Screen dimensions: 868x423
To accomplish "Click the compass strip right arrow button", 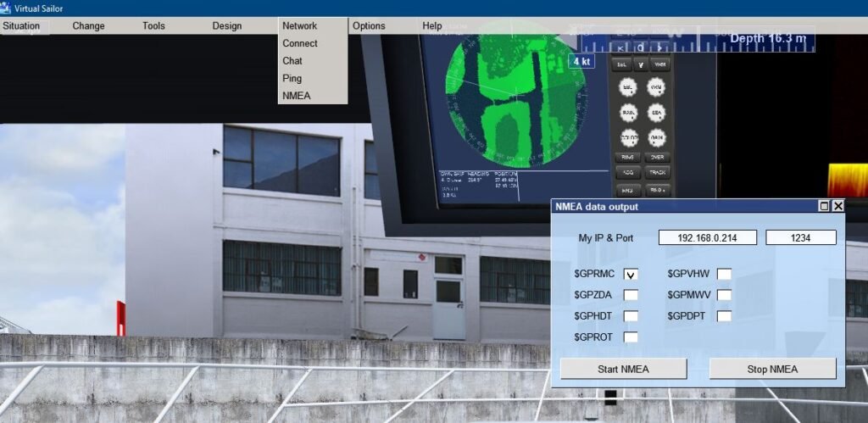I will point(661,47).
